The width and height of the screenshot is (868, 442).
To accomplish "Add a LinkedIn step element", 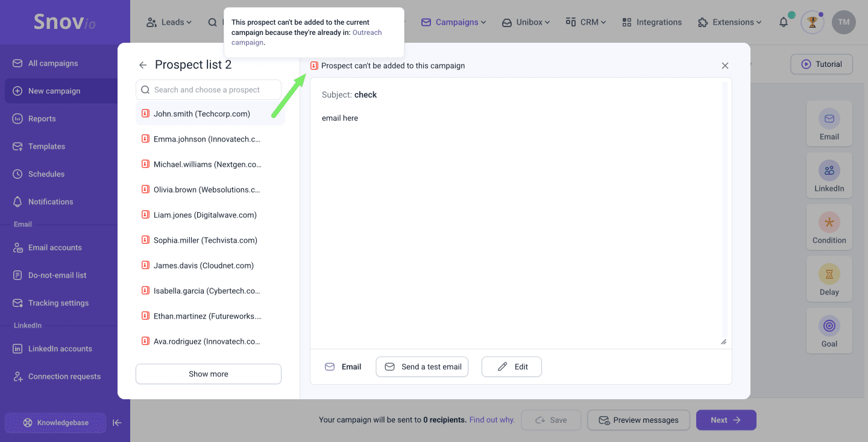I will point(829,175).
